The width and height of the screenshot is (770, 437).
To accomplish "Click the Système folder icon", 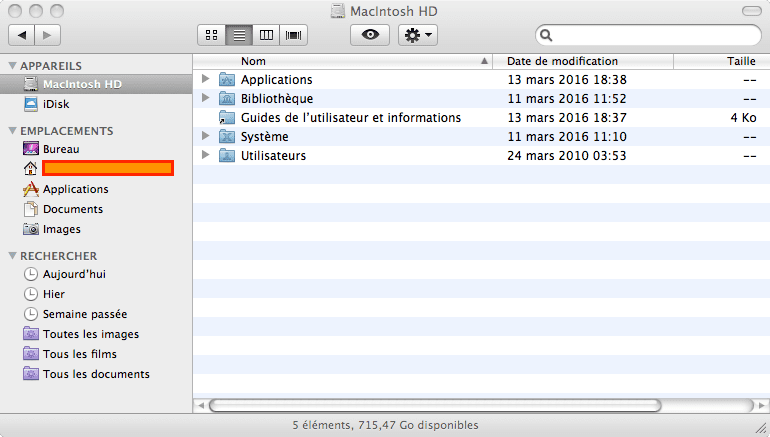I will tap(226, 137).
